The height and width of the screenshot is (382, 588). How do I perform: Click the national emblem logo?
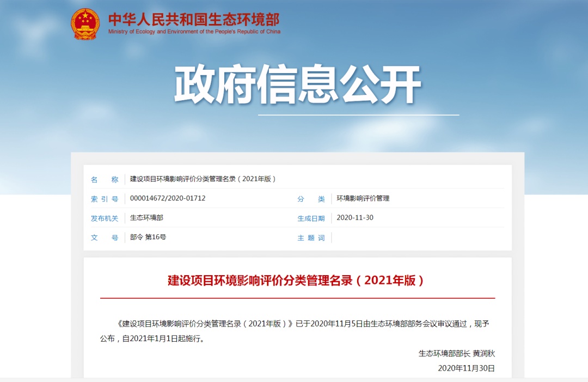pos(85,24)
